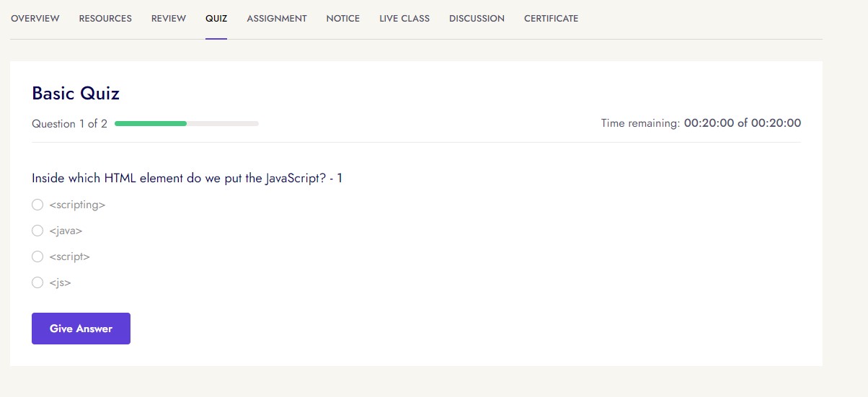The image size is (868, 397).
Task: Open the Discussion tab
Action: coord(477,19)
